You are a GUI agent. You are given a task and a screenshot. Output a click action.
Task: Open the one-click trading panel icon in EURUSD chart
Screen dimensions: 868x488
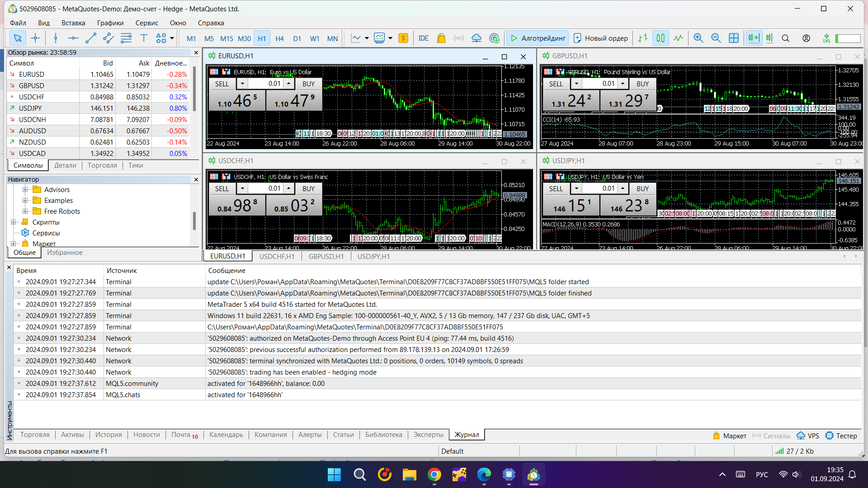pos(226,72)
